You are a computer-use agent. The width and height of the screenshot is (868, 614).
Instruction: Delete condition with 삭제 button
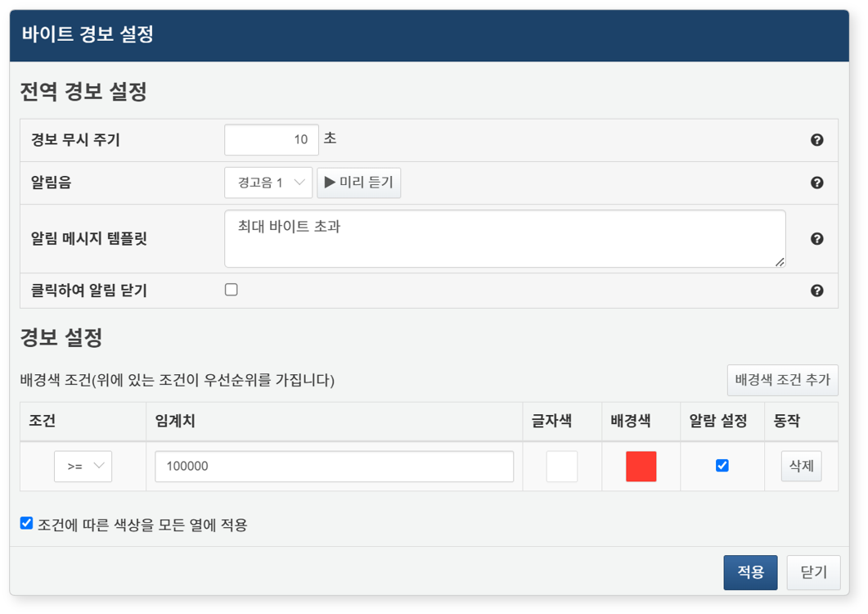coord(801,466)
